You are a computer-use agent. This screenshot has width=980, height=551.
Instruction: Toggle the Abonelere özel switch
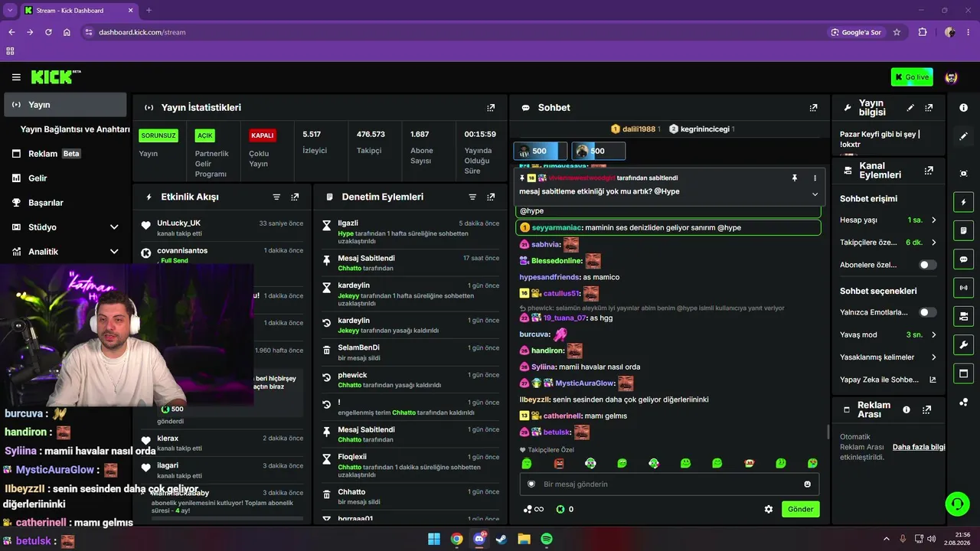(927, 265)
